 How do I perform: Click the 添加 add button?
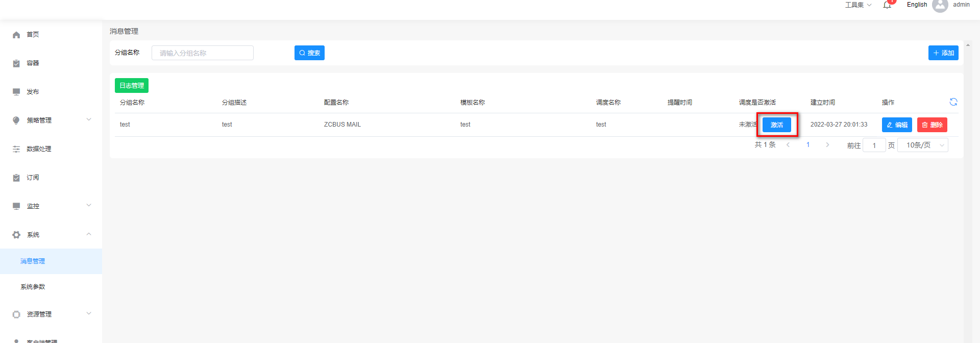pyautogui.click(x=943, y=53)
